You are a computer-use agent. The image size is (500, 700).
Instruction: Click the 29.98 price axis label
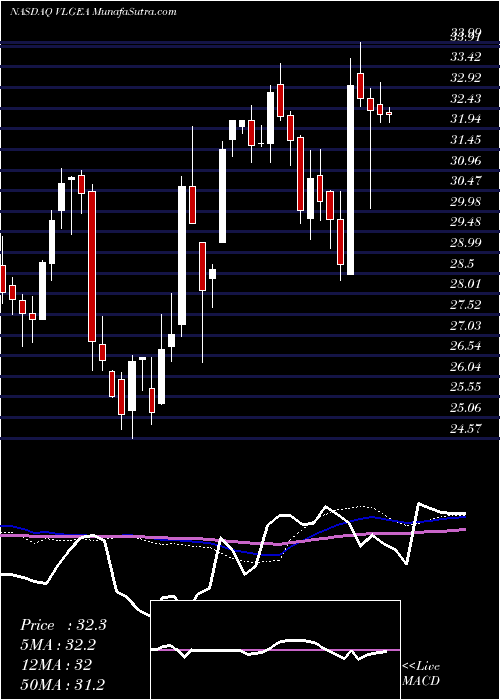coord(466,201)
